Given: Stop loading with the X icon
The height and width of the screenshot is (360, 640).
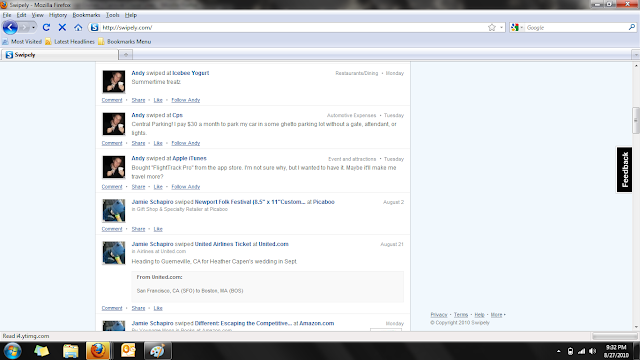Looking at the screenshot, I should point(62,27).
